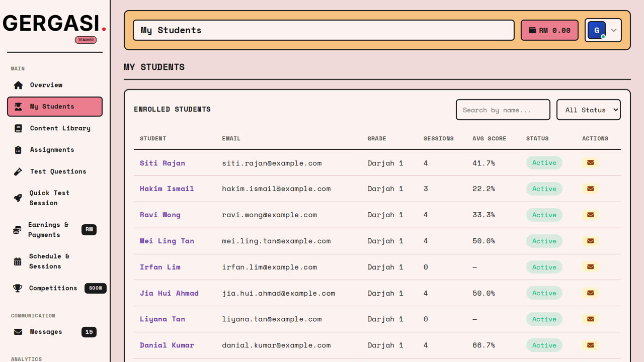This screenshot has width=644, height=362.
Task: Click the RM 0.00 wallet button
Action: click(x=549, y=30)
